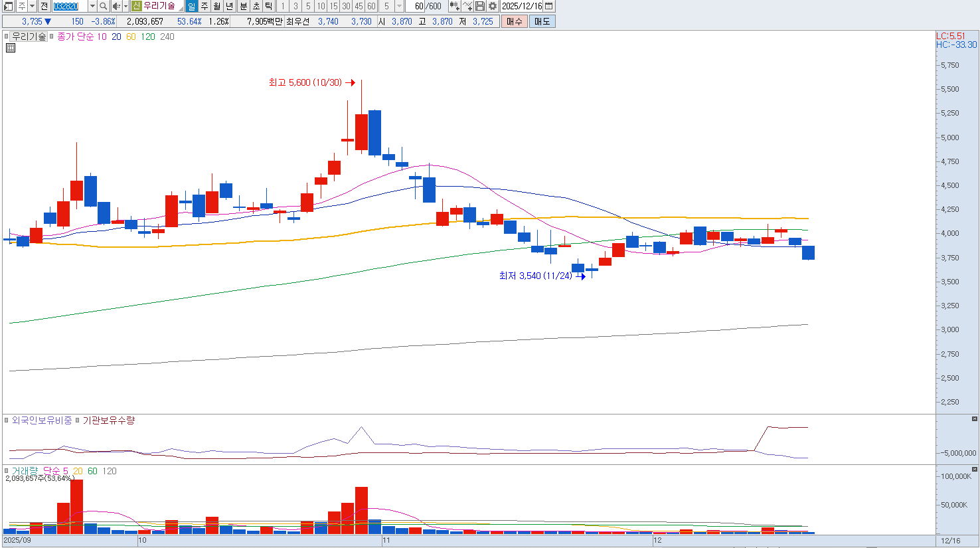Click the crossed-lines chart tool icon
The image size is (980, 548).
click(467, 6)
